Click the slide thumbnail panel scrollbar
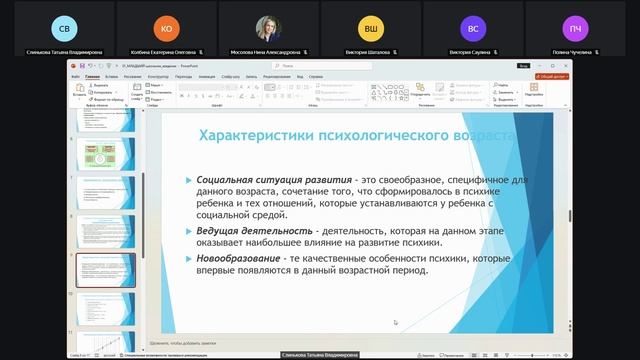The width and height of the screenshot is (640, 360). pos(143,215)
